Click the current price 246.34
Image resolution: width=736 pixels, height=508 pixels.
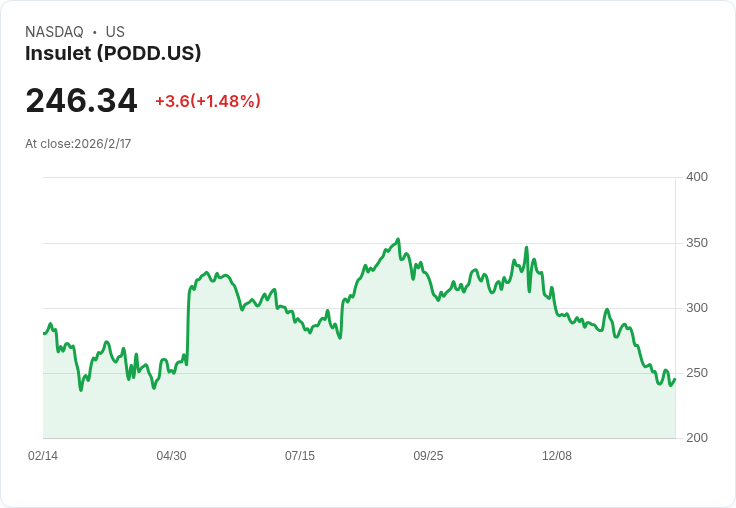click(81, 100)
